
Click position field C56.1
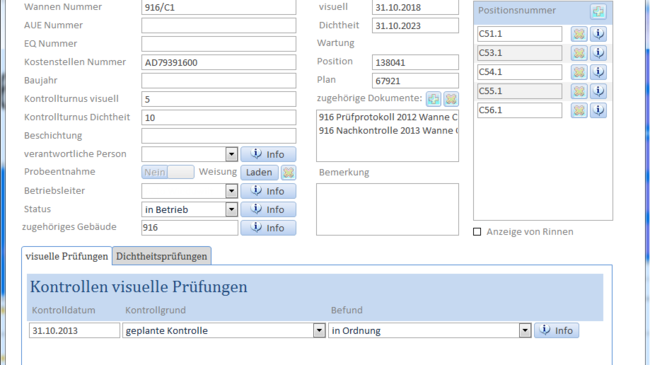point(519,110)
